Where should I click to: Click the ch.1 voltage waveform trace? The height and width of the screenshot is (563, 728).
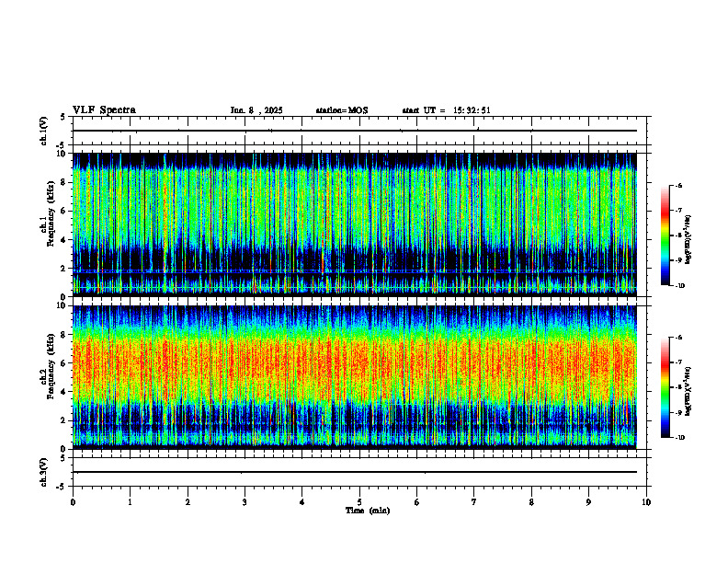(x=355, y=131)
